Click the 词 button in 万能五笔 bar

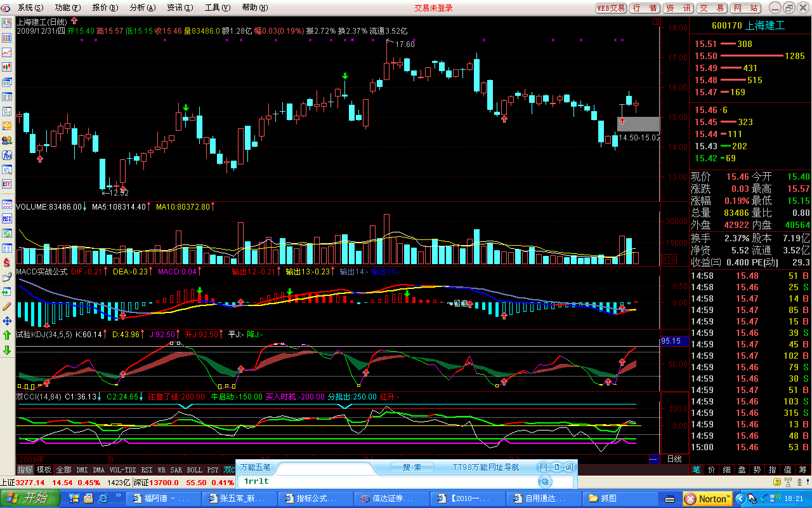[569, 467]
